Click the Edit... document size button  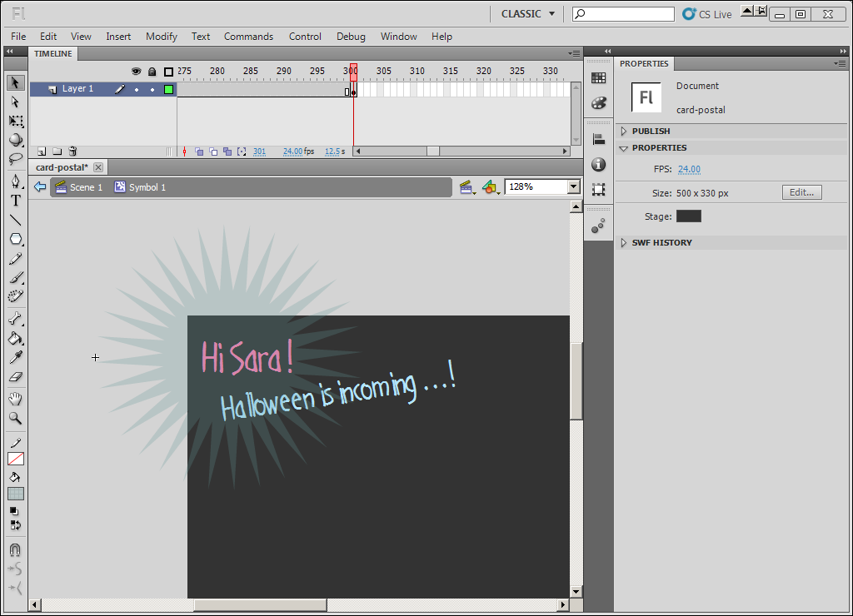[x=802, y=192]
